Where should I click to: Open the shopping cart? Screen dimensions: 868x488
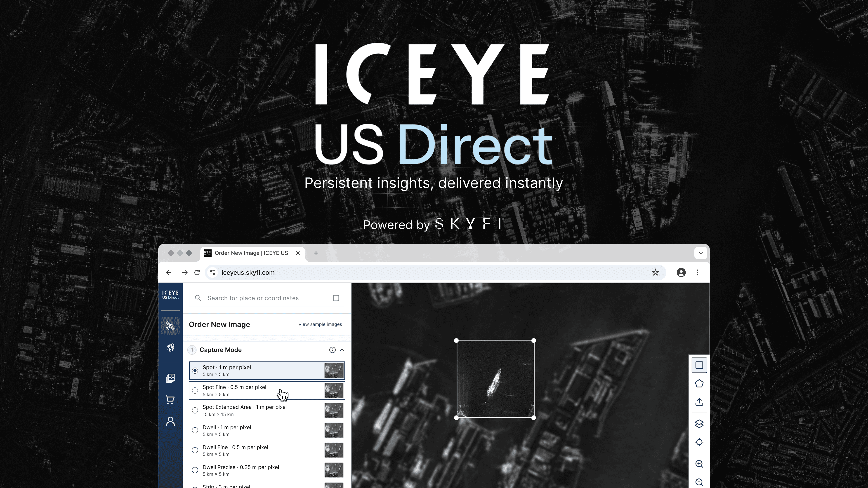coord(170,400)
